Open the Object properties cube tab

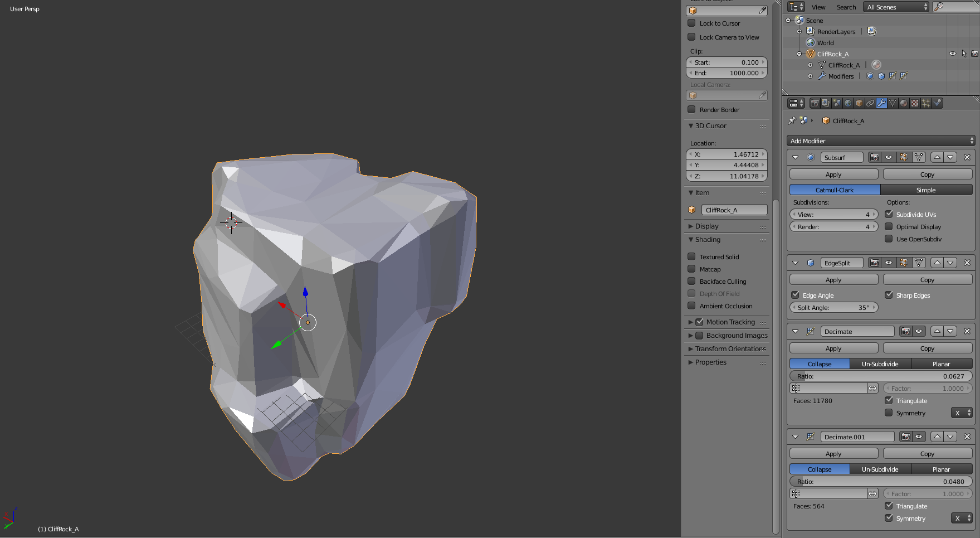pos(859,103)
